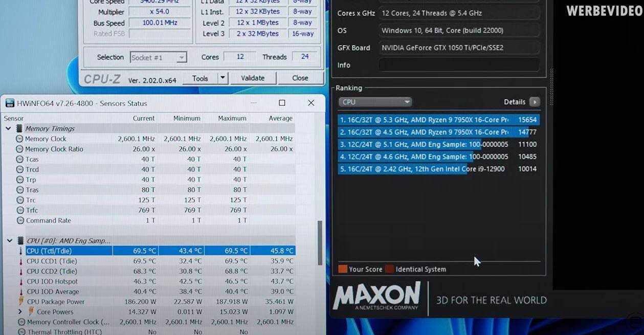Click the Average column header
The height and width of the screenshot is (335, 644).
(281, 118)
